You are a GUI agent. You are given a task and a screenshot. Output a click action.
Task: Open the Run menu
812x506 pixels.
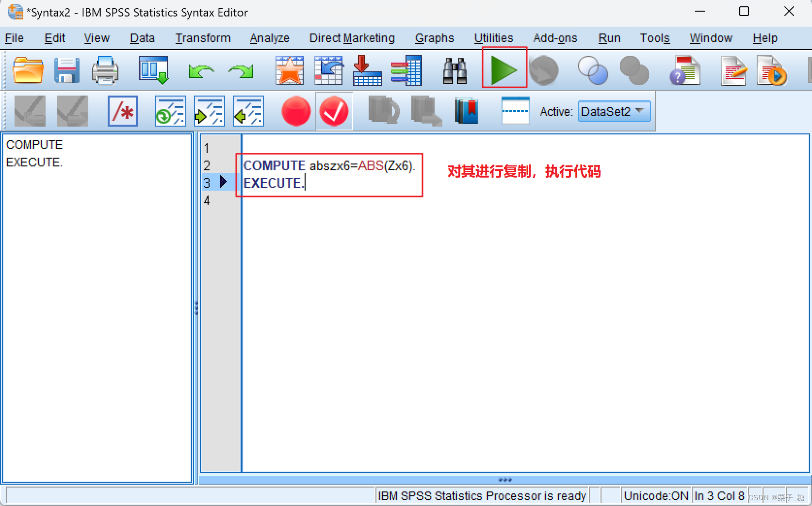tap(609, 38)
